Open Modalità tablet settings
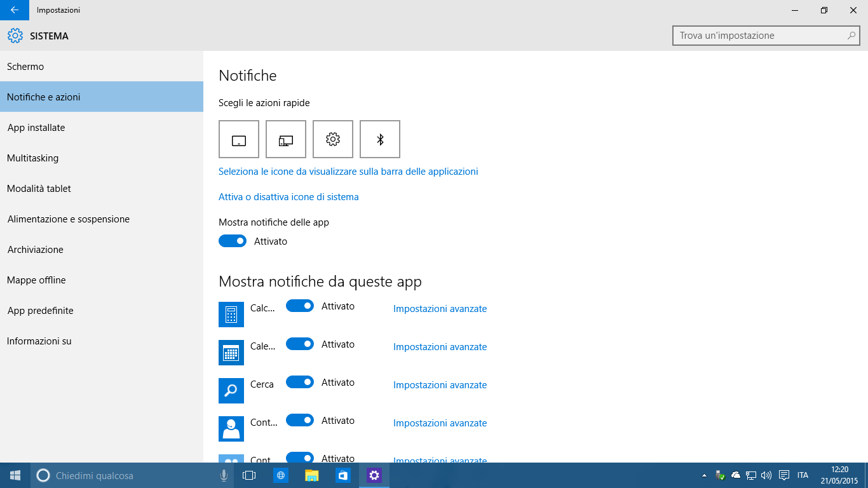 (x=102, y=189)
